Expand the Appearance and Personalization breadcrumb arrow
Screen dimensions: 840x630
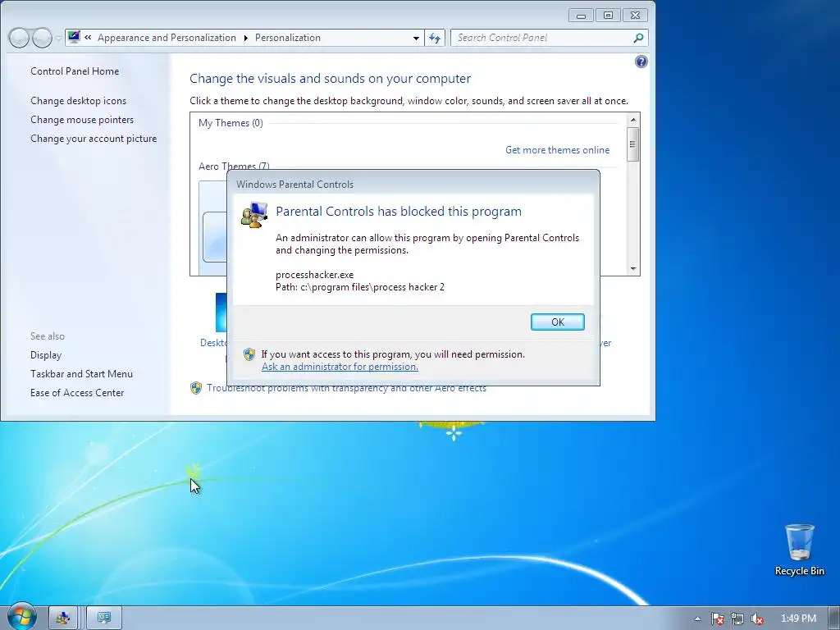point(246,38)
